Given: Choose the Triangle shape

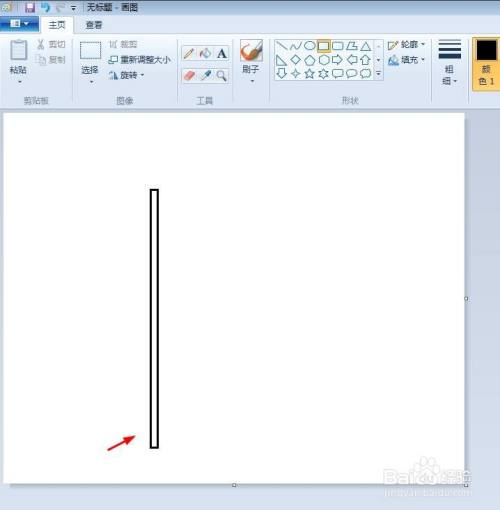Looking at the screenshot, I should pyautogui.click(x=365, y=46).
